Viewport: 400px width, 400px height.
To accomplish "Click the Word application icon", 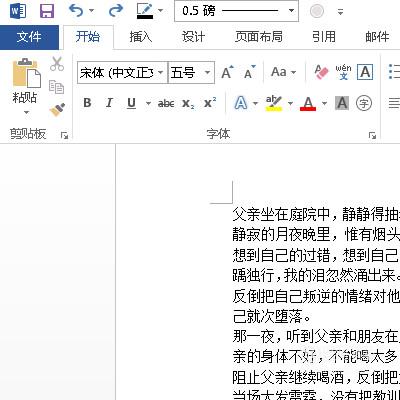I will 18,11.
